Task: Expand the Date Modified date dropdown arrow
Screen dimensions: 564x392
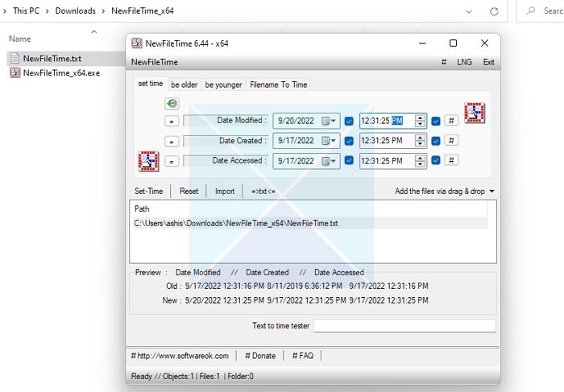Action: pyautogui.click(x=334, y=121)
